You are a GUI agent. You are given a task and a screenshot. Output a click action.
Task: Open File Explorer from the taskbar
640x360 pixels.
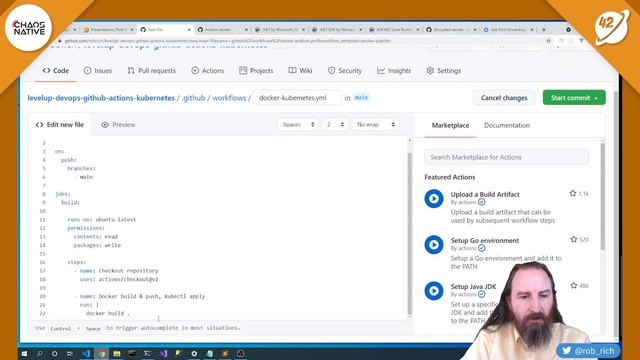[117, 353]
